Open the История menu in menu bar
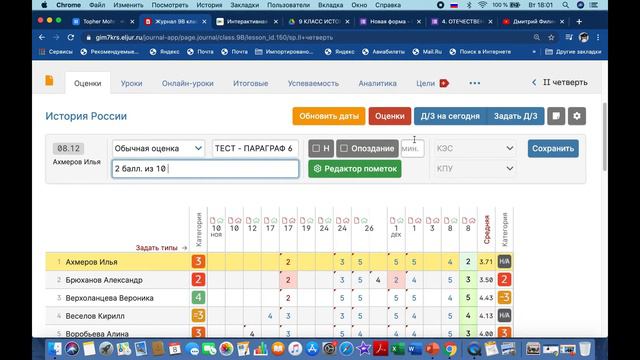640x360 pixels. coord(209,5)
